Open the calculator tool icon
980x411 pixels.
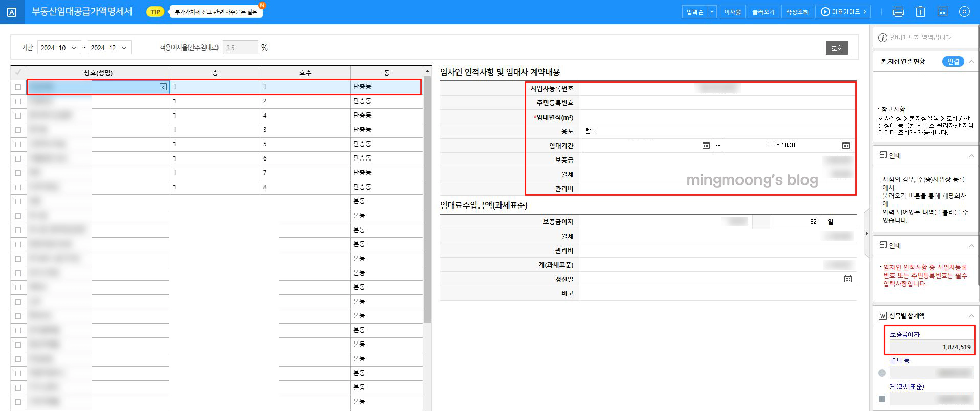point(942,12)
